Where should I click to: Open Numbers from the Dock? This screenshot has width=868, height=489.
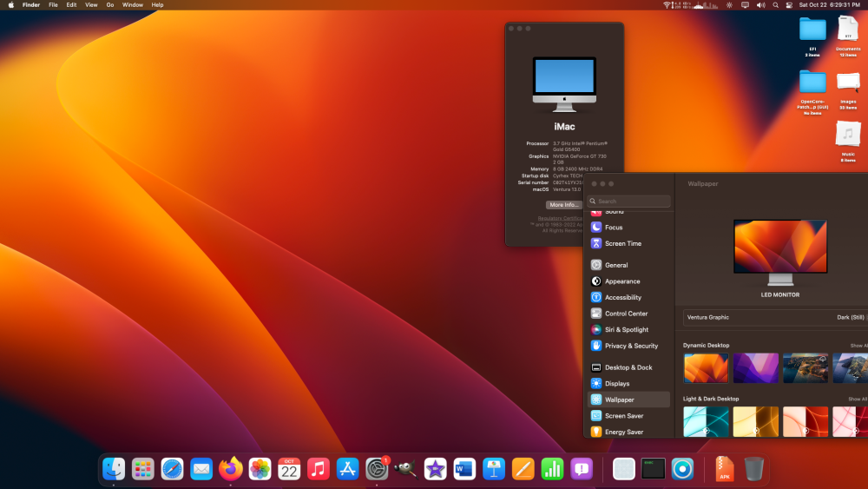point(552,469)
